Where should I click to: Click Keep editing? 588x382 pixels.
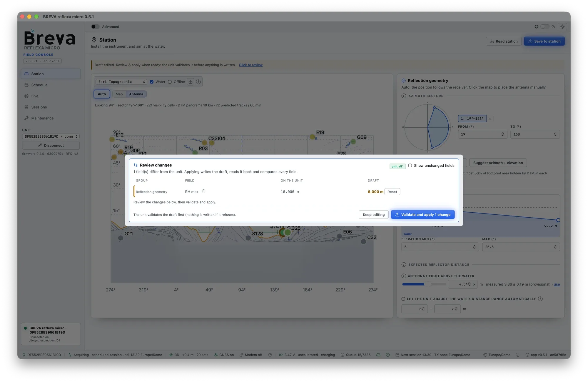[373, 215]
